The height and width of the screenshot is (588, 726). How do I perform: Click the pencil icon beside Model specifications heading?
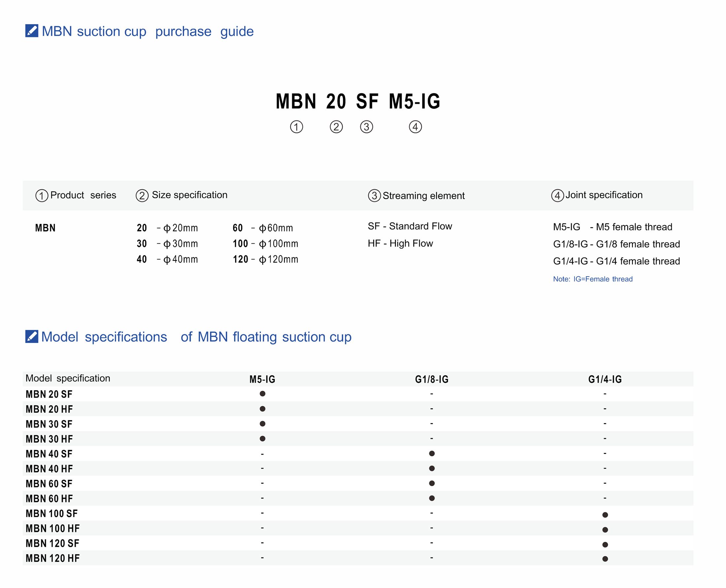(x=31, y=336)
